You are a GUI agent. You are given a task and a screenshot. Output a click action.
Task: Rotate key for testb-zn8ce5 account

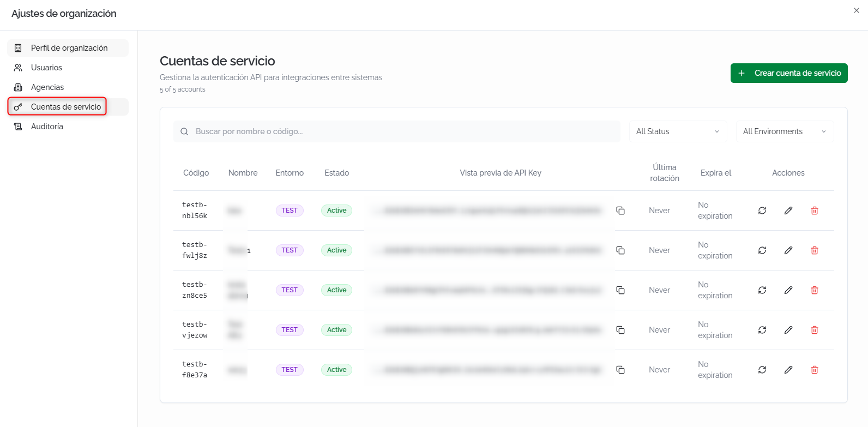coord(762,290)
